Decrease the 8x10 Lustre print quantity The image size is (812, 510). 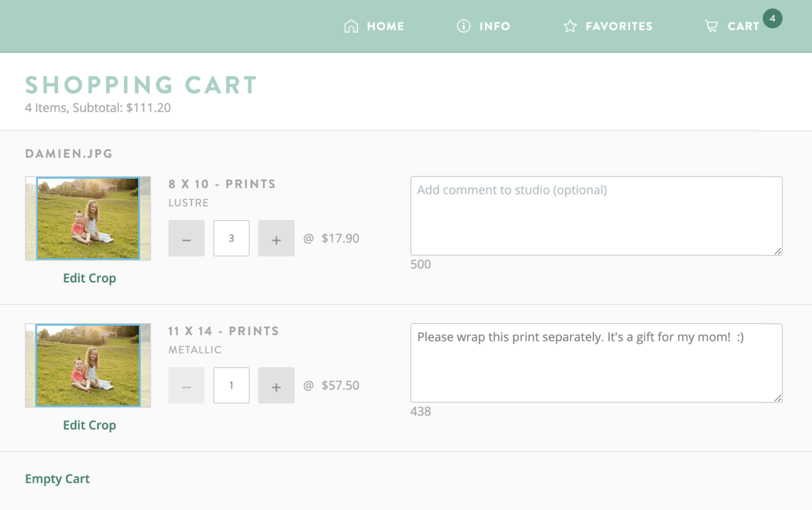tap(186, 238)
